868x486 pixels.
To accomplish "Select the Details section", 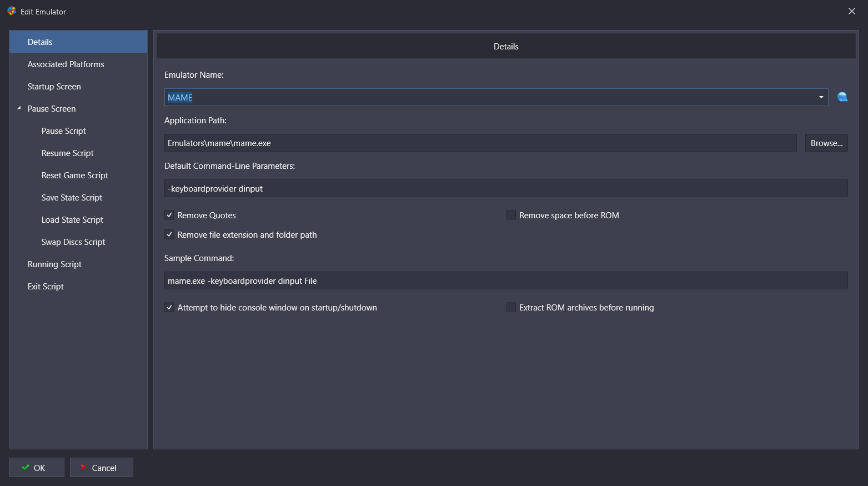I will pos(78,42).
